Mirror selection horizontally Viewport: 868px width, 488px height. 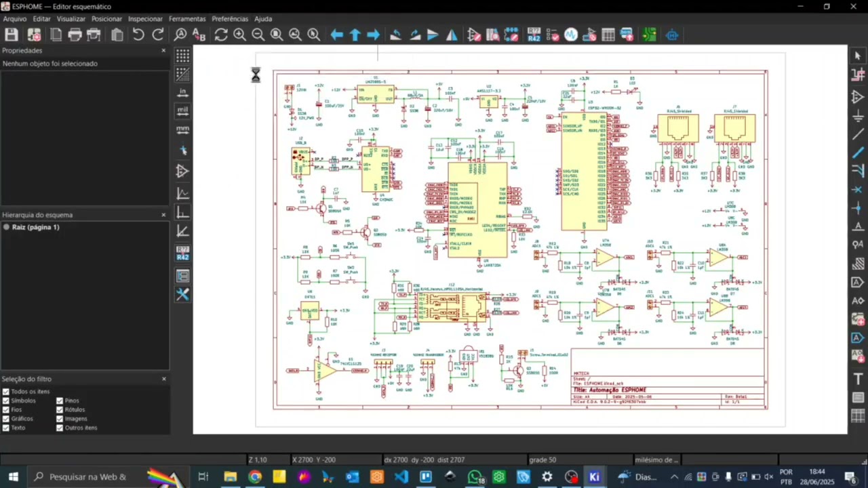[x=452, y=35]
